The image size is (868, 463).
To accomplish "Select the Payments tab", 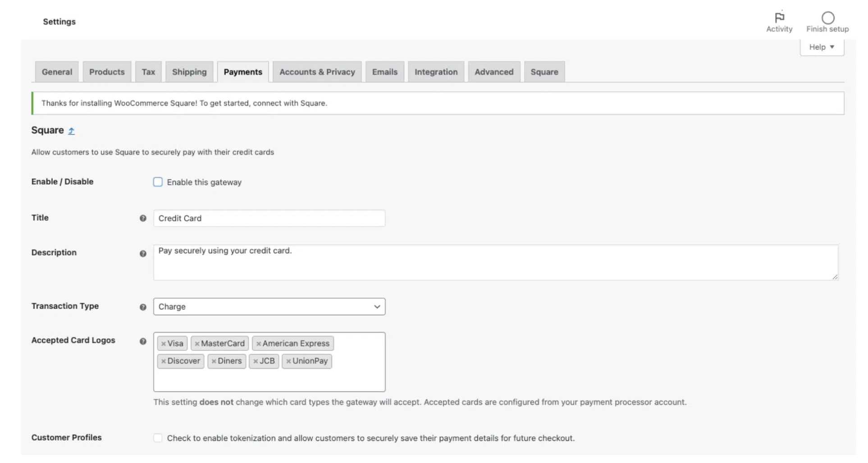I will (244, 72).
